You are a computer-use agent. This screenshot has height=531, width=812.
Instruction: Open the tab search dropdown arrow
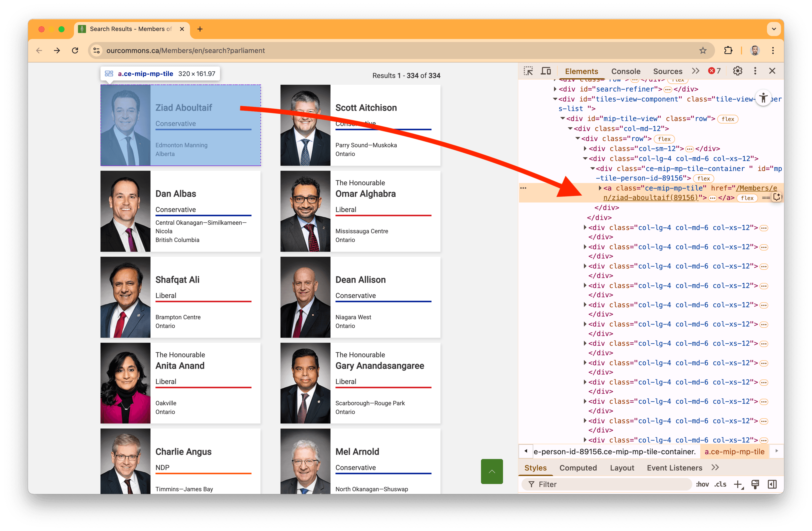(x=774, y=29)
